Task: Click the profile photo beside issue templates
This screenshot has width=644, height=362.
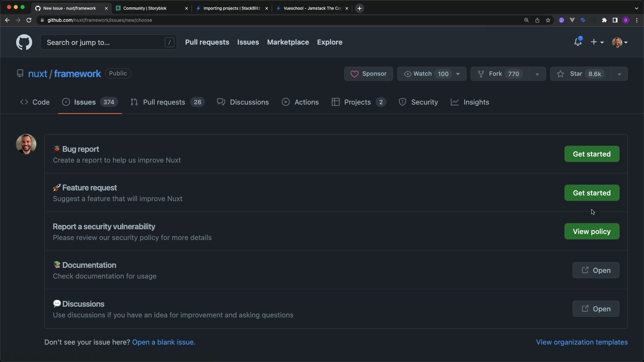Action: pyautogui.click(x=26, y=144)
